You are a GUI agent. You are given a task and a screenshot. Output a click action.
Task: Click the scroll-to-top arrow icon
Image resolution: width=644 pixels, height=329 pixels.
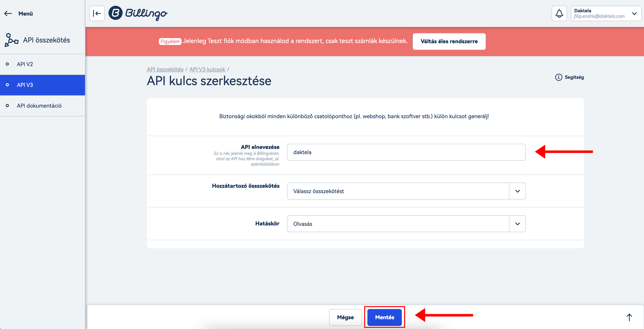tap(629, 317)
